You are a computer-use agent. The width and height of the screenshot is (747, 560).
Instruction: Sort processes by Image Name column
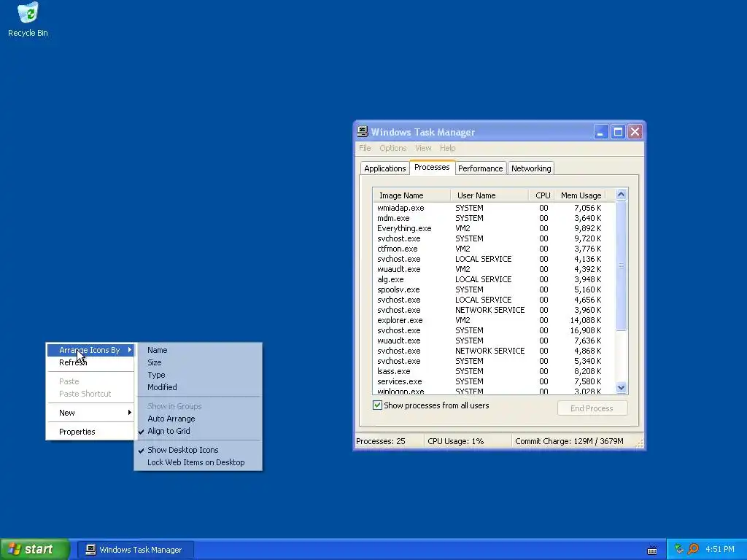tap(412, 195)
